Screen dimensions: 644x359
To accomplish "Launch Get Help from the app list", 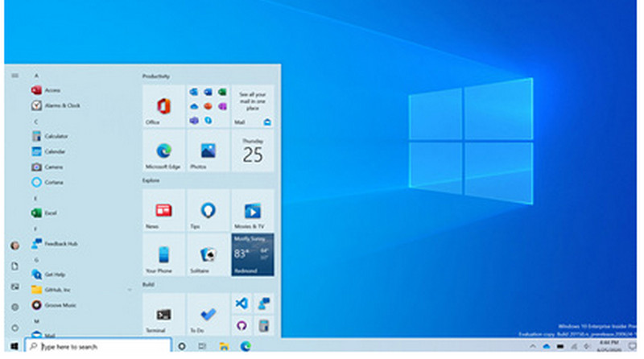I will [x=48, y=274].
